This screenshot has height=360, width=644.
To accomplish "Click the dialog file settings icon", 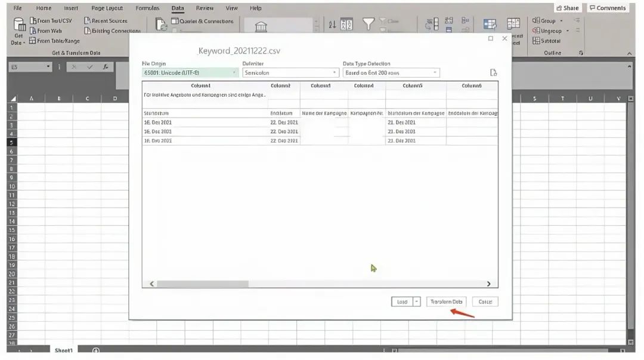I will 493,73.
